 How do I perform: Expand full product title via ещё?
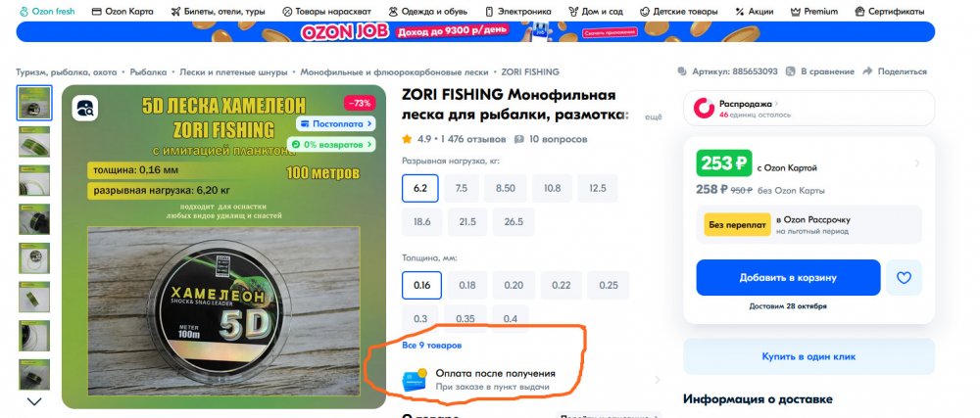[653, 116]
